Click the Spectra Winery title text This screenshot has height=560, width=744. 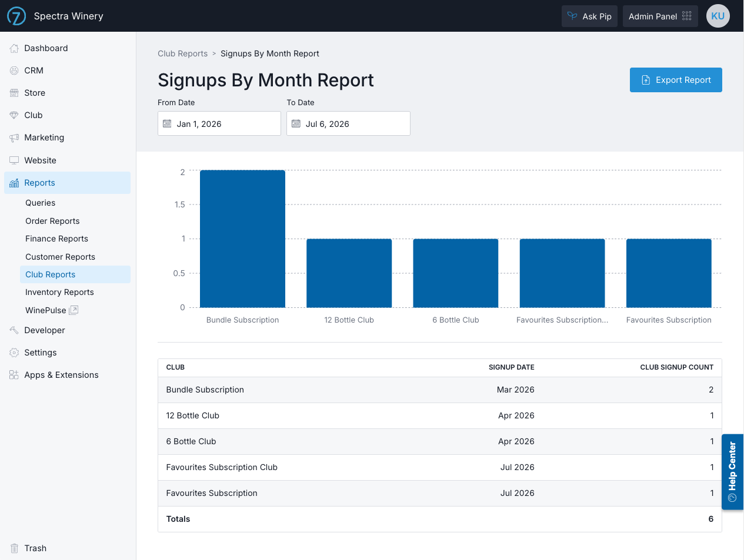coord(69,16)
